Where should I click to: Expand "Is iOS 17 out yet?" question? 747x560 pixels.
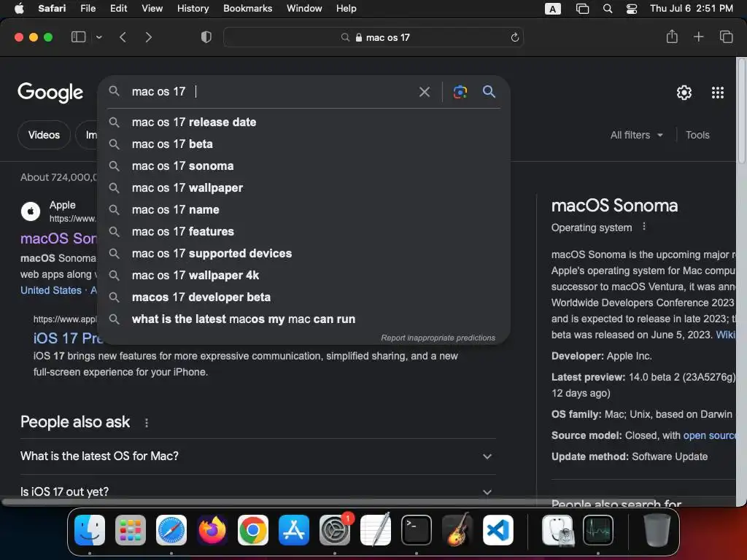[258, 491]
